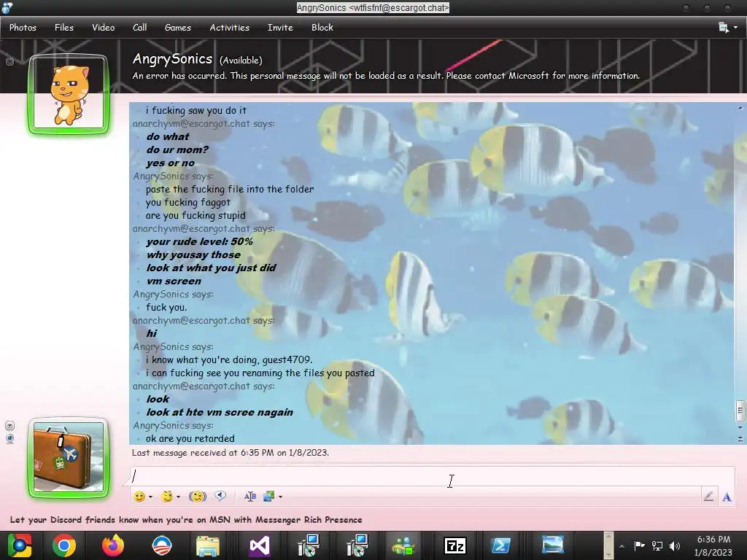747x560 pixels.
Task: Open the Call menu
Action: click(139, 28)
